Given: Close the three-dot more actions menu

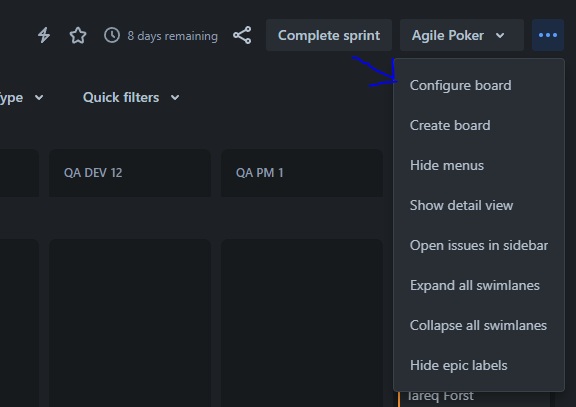Looking at the screenshot, I should pyautogui.click(x=548, y=35).
